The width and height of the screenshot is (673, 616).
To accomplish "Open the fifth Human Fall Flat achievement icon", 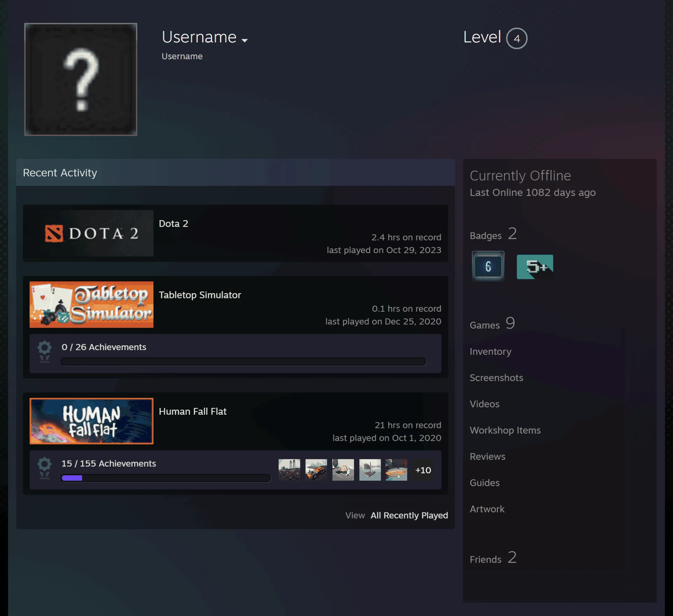I will (x=396, y=470).
